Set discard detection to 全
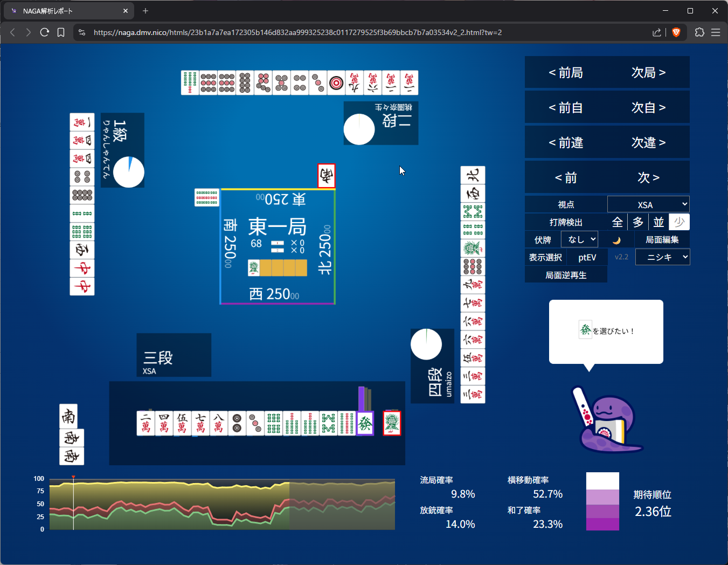 pyautogui.click(x=618, y=222)
